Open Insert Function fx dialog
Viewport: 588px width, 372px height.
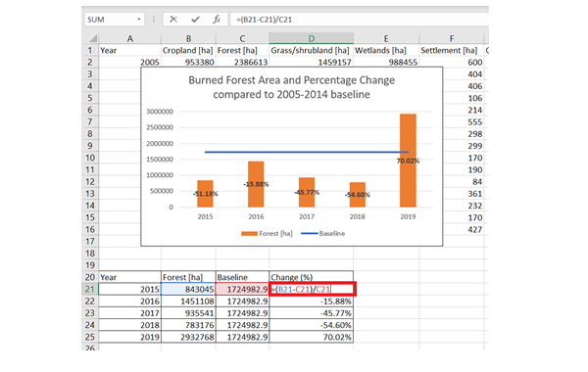[217, 20]
